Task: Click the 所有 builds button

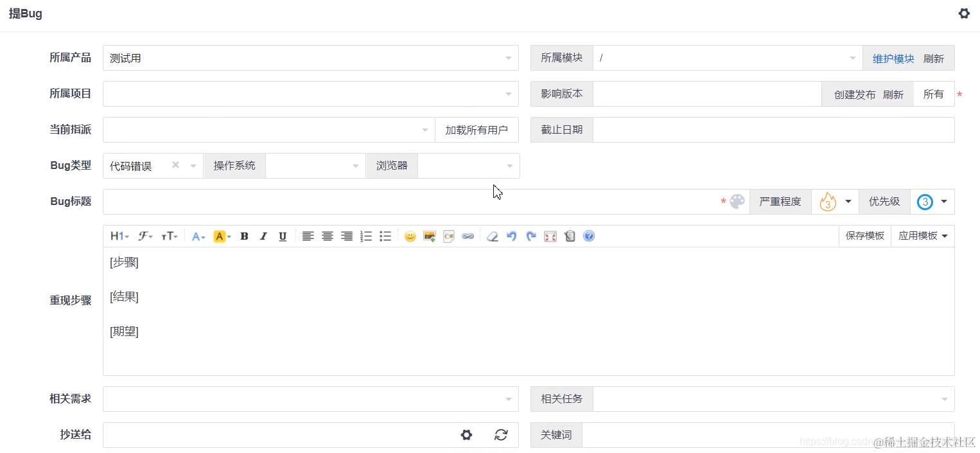Action: coord(934,94)
